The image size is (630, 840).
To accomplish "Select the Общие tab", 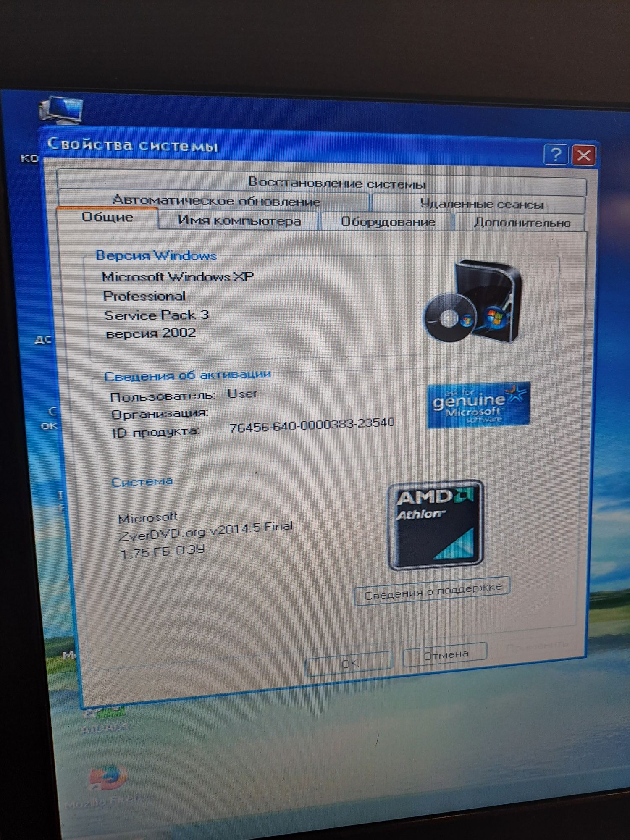I will [108, 218].
